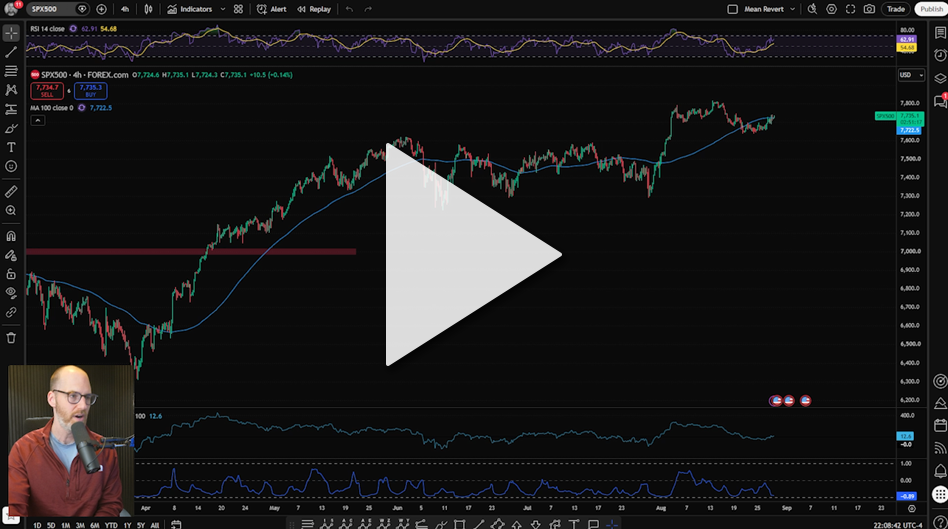Open the forecasting and measurement tools
The height and width of the screenshot is (529, 948).
(11, 109)
